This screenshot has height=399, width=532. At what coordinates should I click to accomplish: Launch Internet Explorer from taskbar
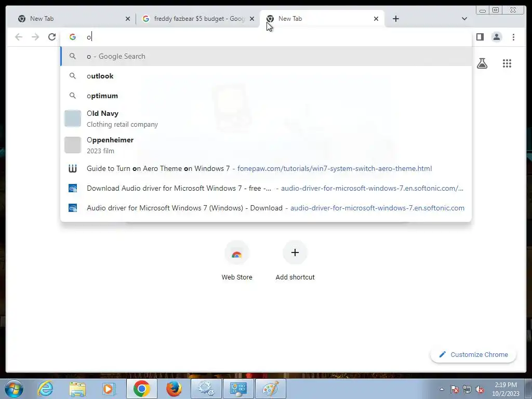[46, 389]
